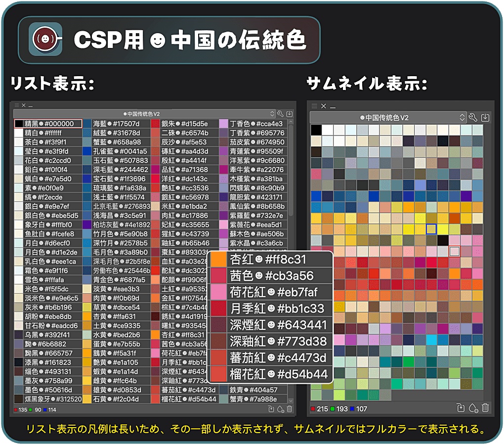Click the stepper arrows on thumbnail panel dropdown
The image size is (504, 445).
(462, 118)
